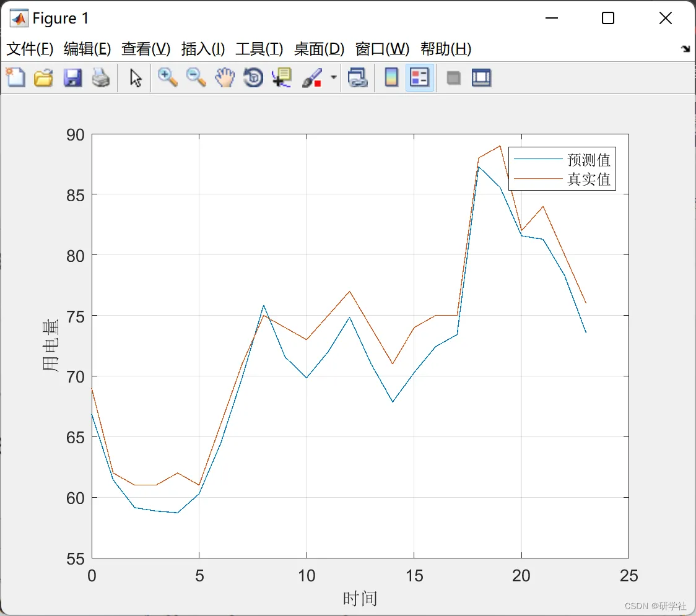Click the 时间 x-axis label
The width and height of the screenshot is (696, 616).
point(360,599)
